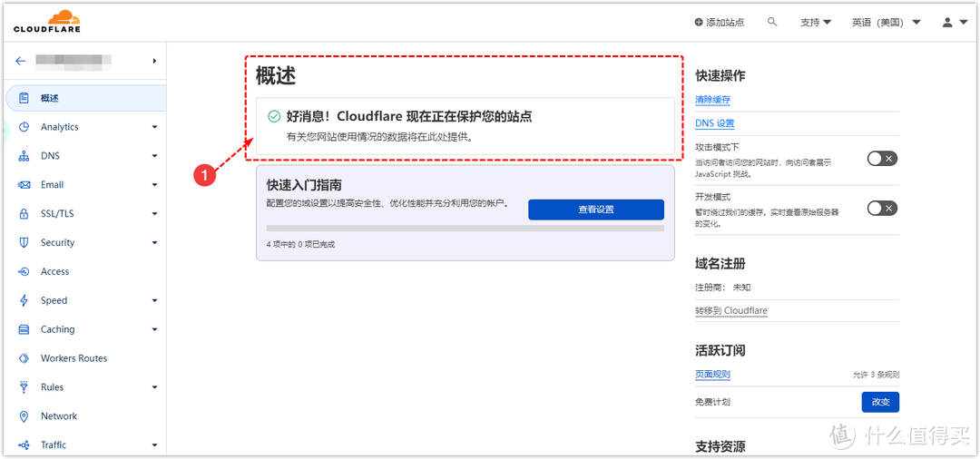Expand the Traffic submenu arrow
The image size is (980, 459).
tap(154, 445)
